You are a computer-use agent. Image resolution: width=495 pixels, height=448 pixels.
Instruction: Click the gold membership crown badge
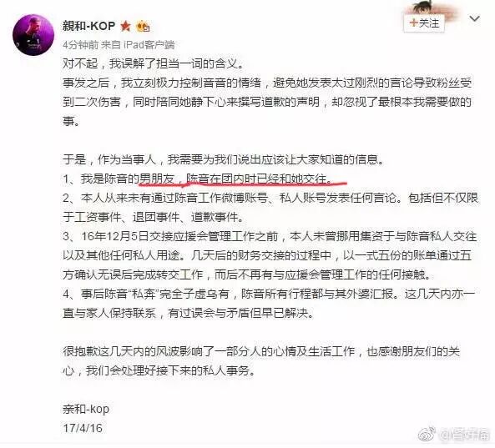[x=143, y=26]
